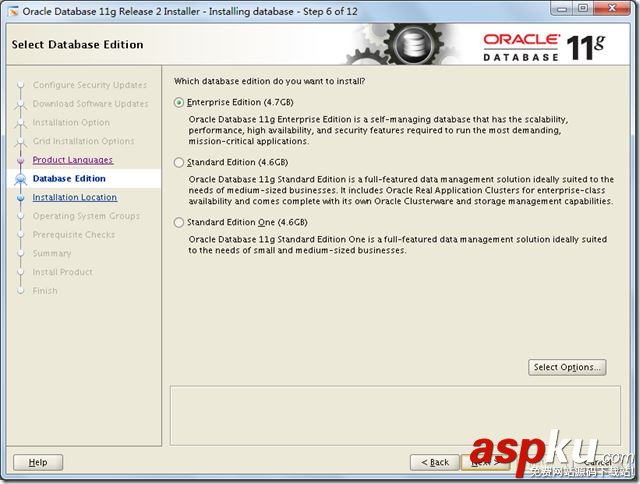Click the Prerequisite Checks step
Image resolution: width=640 pixels, height=484 pixels.
(74, 235)
